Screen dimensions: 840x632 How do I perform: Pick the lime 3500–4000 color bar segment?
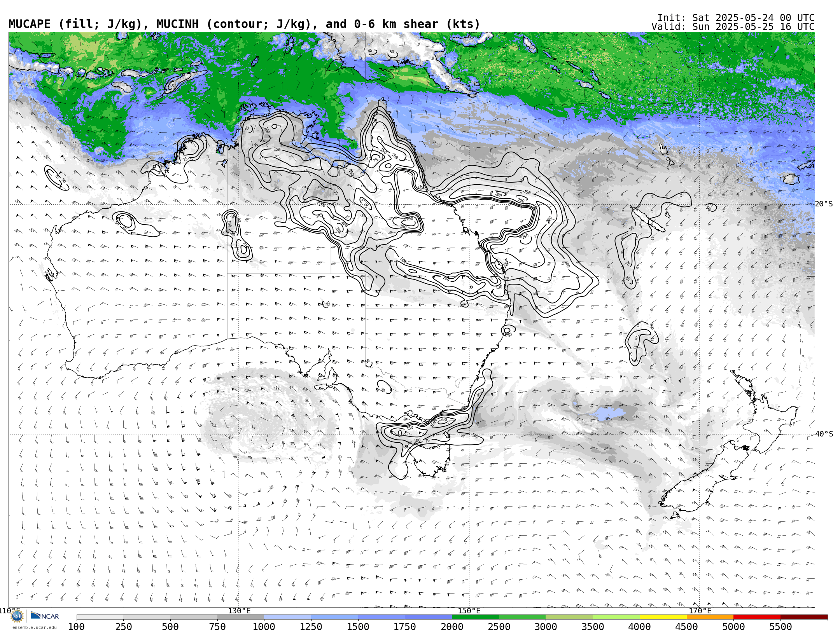click(x=616, y=617)
